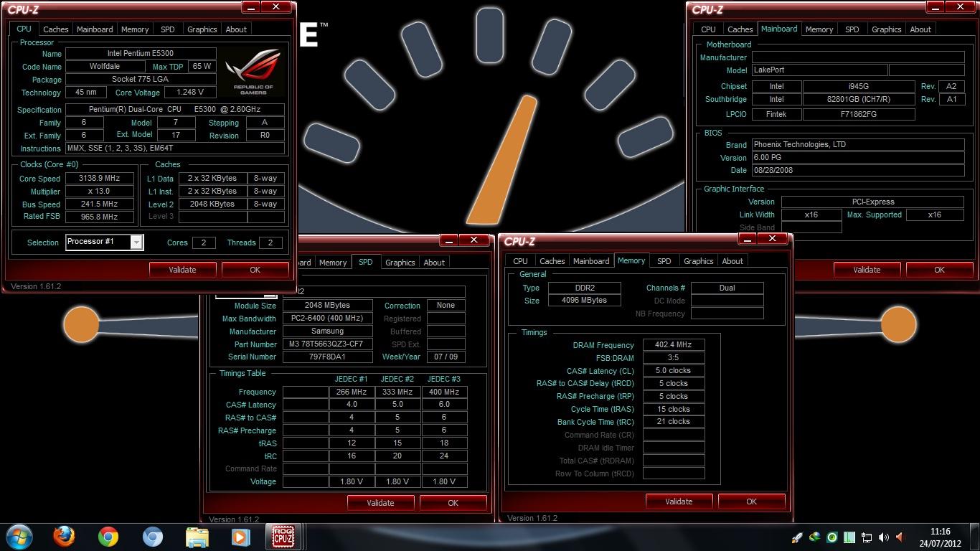Select the Serial Number 797F8DA1

[327, 357]
